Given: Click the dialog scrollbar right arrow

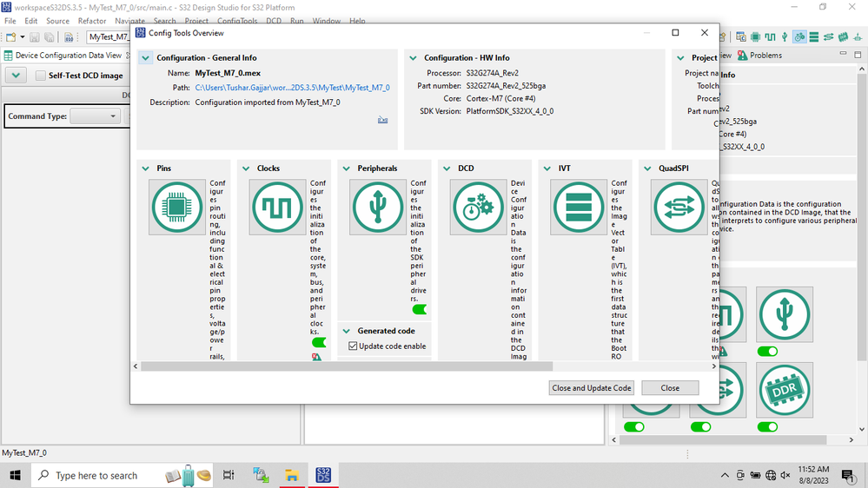Looking at the screenshot, I should (x=713, y=366).
